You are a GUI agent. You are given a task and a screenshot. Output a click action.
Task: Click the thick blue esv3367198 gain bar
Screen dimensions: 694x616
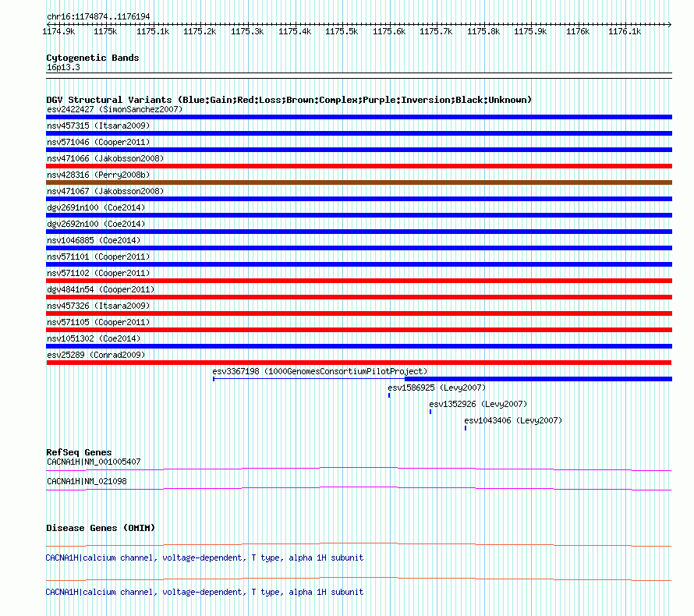[x=538, y=379]
